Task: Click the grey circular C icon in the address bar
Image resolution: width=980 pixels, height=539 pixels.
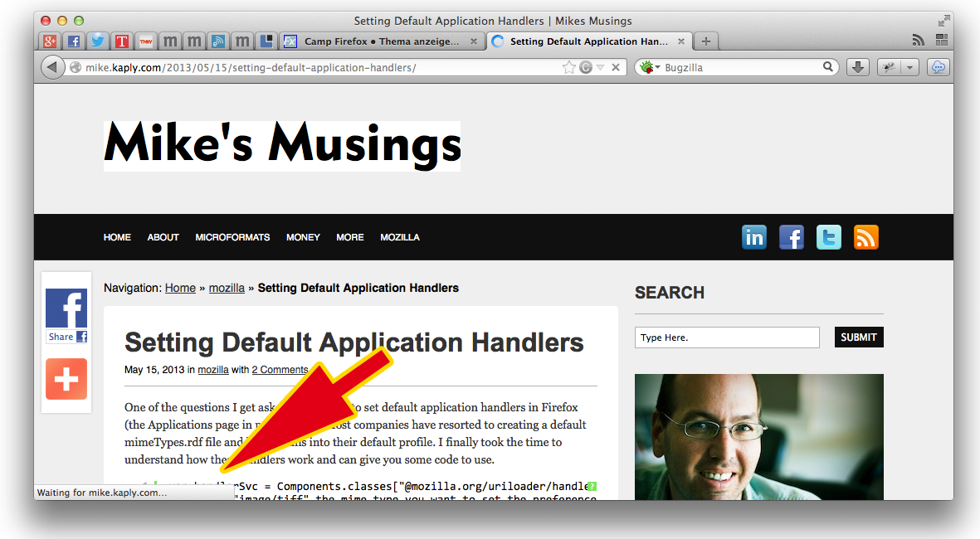Action: coord(586,67)
